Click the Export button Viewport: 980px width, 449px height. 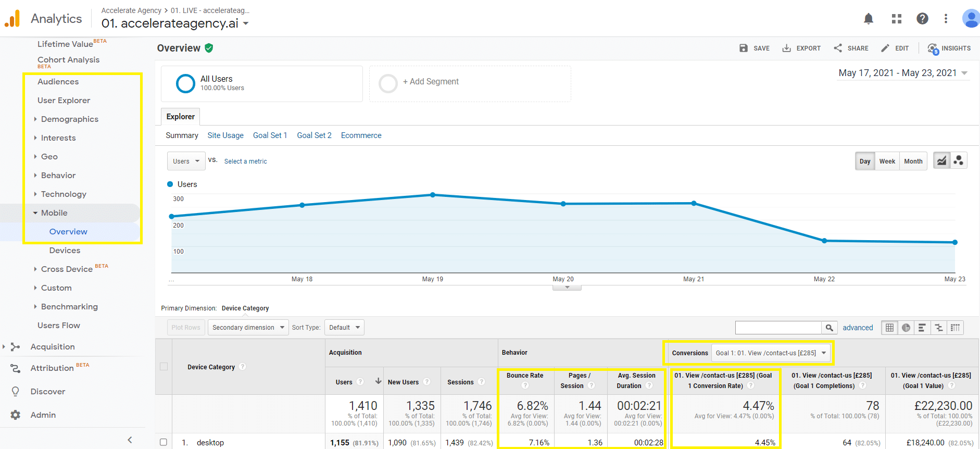801,48
